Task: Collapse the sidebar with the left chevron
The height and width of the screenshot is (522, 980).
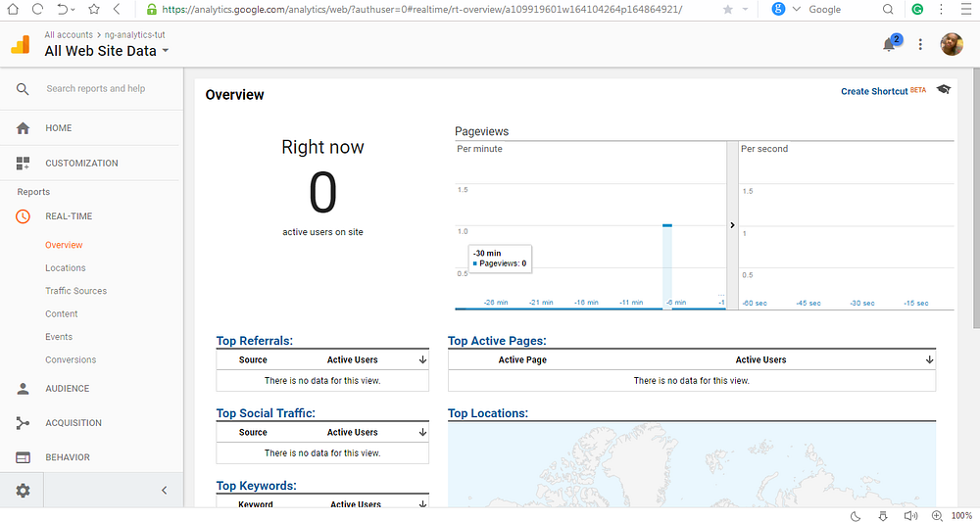Action: point(165,491)
